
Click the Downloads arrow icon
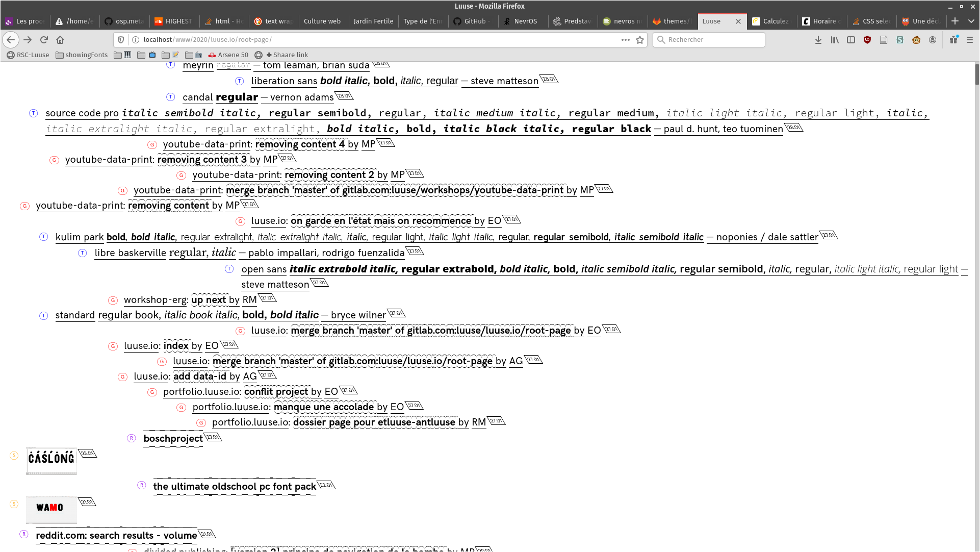[818, 40]
